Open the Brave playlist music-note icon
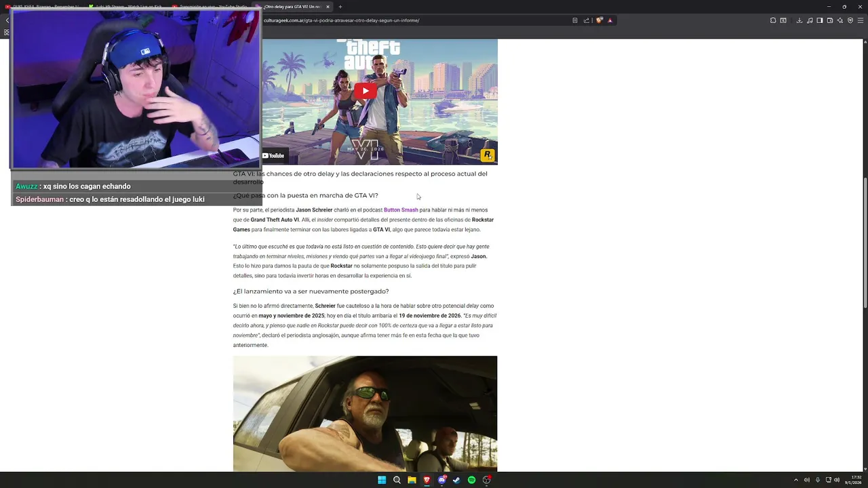The width and height of the screenshot is (868, 488). [x=810, y=20]
